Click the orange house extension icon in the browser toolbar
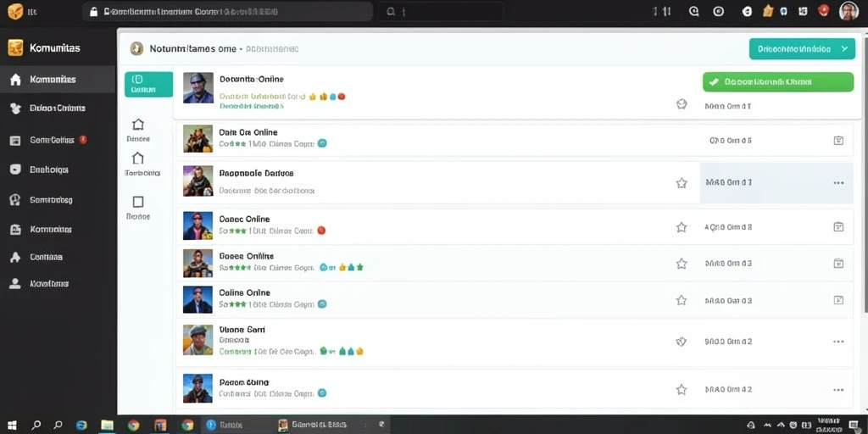This screenshot has height=434, width=868. [x=768, y=10]
